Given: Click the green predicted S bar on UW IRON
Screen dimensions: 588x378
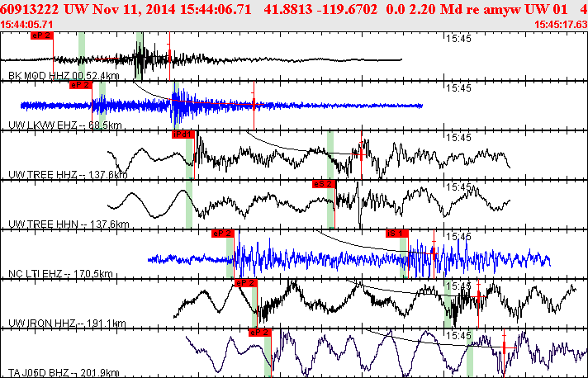Looking at the screenshot, I should coord(448,304).
